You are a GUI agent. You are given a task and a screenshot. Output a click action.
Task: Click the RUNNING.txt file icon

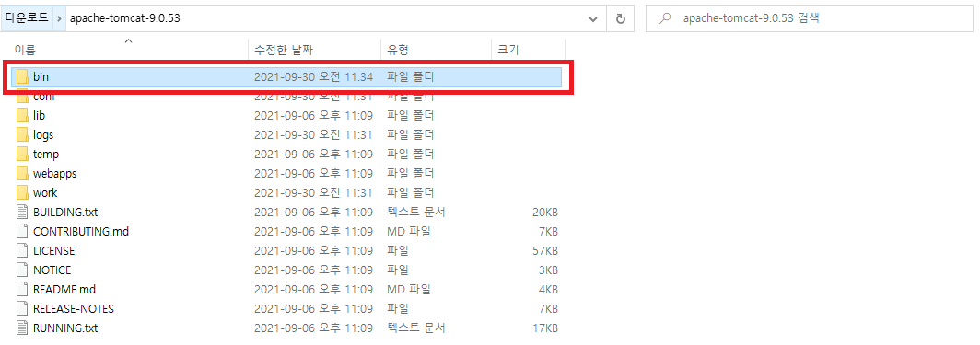click(x=22, y=328)
